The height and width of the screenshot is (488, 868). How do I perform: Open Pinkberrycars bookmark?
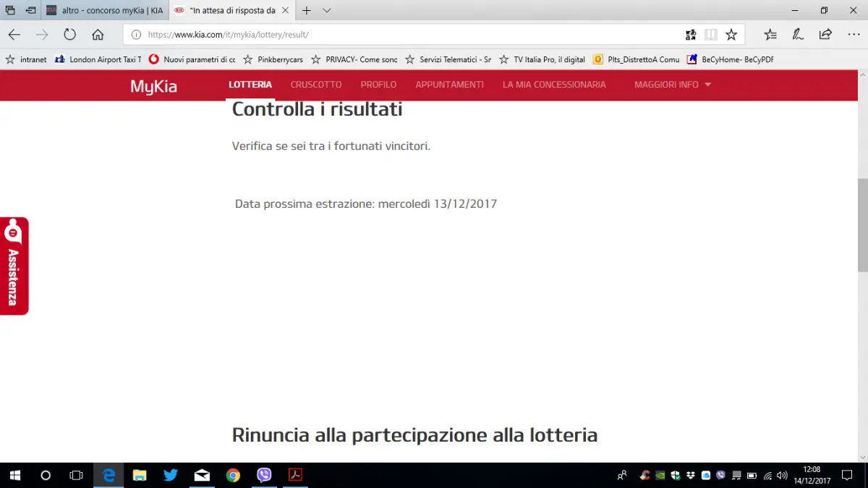click(x=273, y=59)
